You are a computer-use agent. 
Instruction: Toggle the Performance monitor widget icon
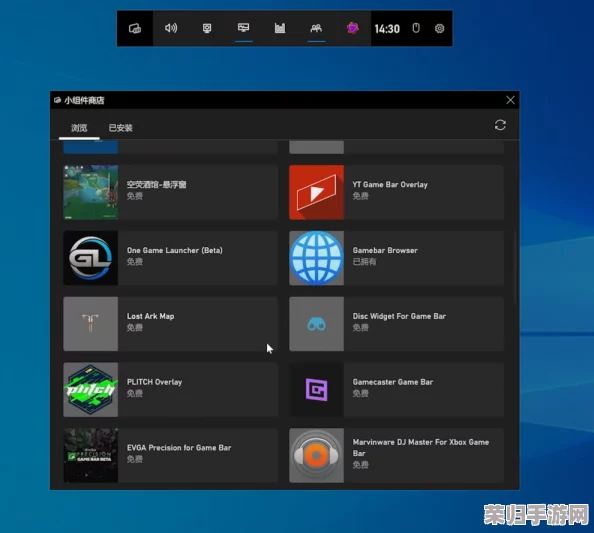pyautogui.click(x=243, y=28)
